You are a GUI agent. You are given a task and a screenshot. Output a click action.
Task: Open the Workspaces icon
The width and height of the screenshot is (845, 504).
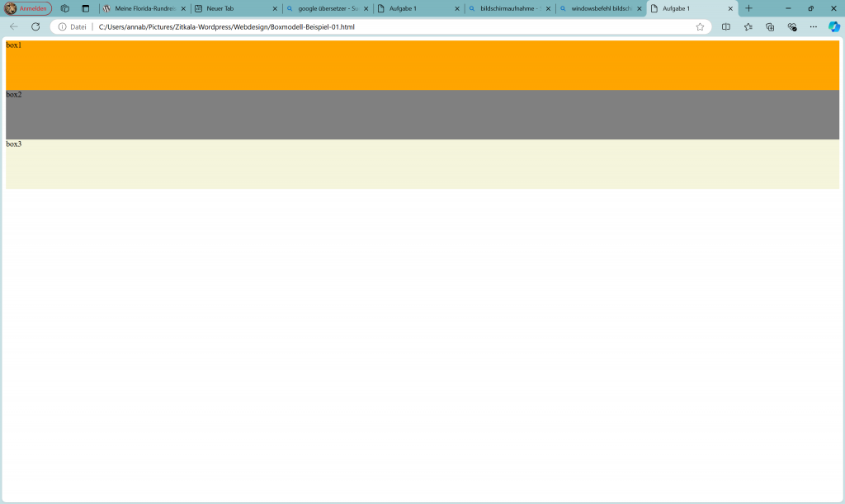(65, 8)
